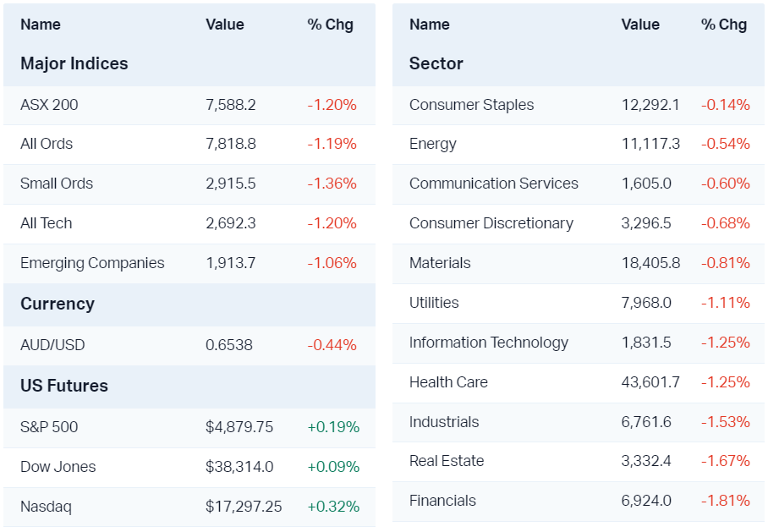Select the Small Ords index name
768x532 pixels.
57,184
